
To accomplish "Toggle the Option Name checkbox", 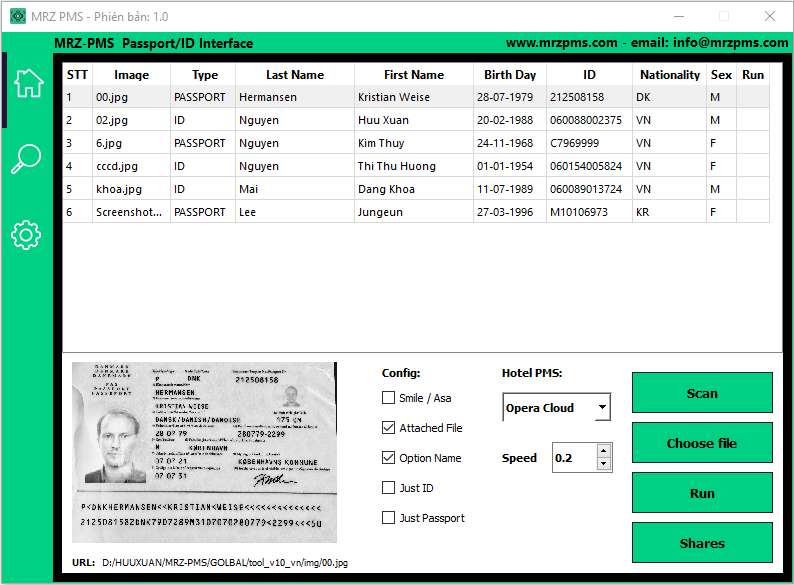I will (x=389, y=458).
